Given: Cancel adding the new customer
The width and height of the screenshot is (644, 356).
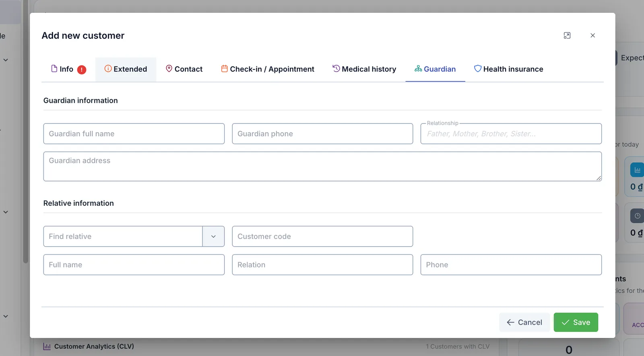Looking at the screenshot, I should (x=524, y=322).
